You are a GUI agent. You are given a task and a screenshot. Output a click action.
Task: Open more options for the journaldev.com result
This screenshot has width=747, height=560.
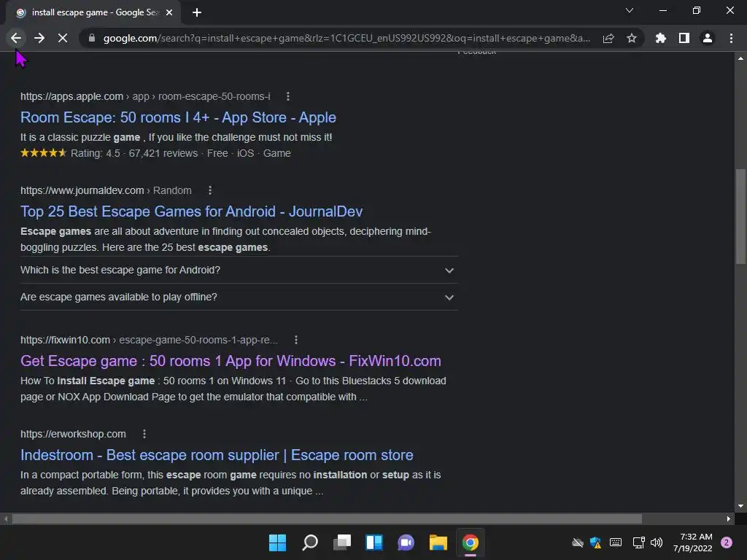pyautogui.click(x=210, y=190)
